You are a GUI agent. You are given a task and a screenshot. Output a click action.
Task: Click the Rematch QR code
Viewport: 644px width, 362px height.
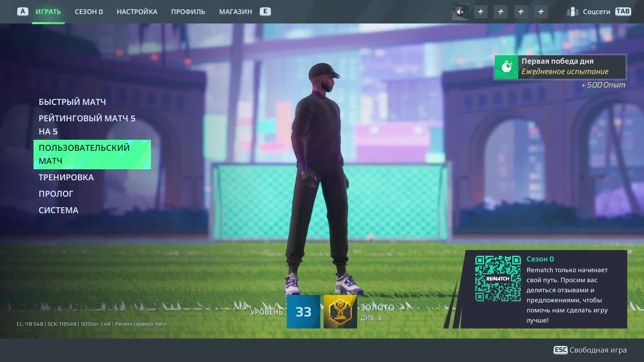(x=498, y=279)
